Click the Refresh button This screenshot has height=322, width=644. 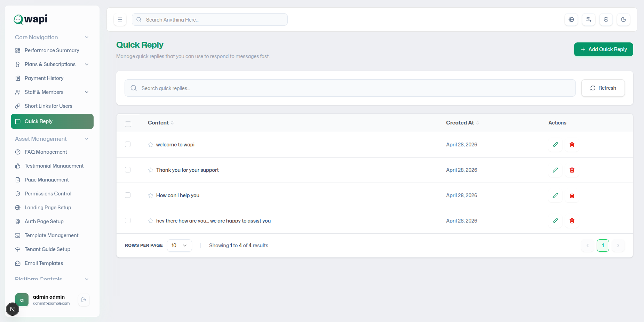coord(603,88)
